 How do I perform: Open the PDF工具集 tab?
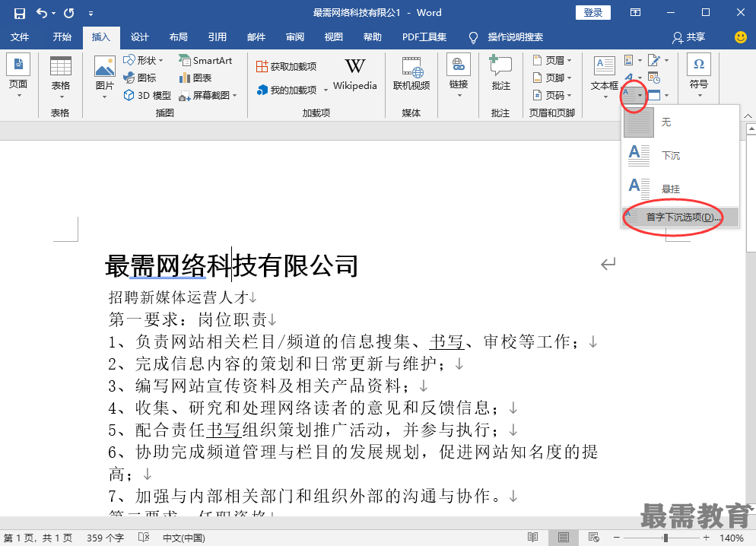tap(424, 37)
